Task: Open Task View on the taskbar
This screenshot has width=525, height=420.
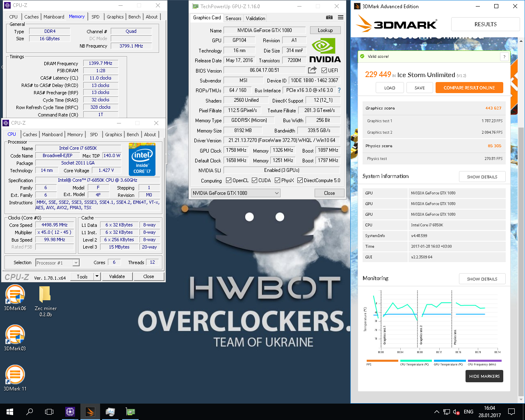Action: coord(49,412)
